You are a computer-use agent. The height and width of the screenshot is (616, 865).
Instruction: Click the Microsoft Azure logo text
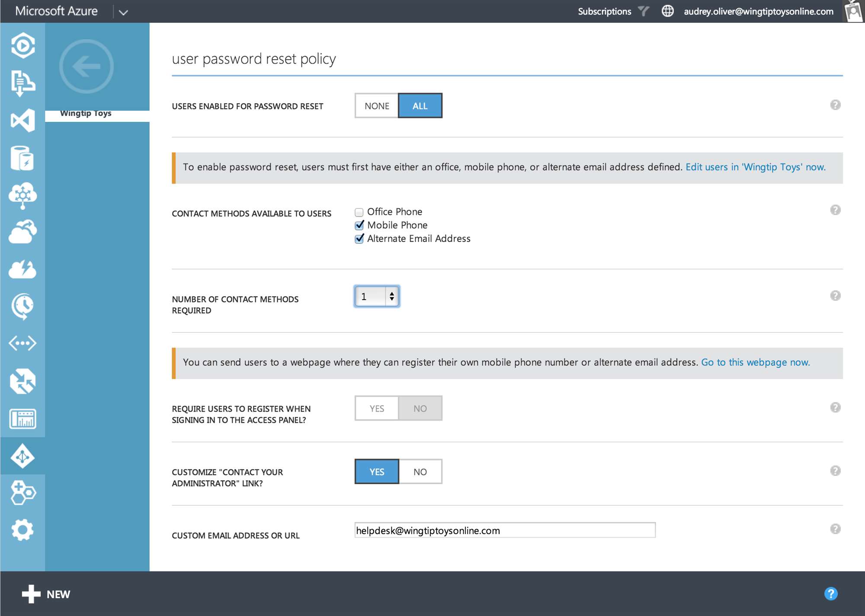tap(56, 11)
